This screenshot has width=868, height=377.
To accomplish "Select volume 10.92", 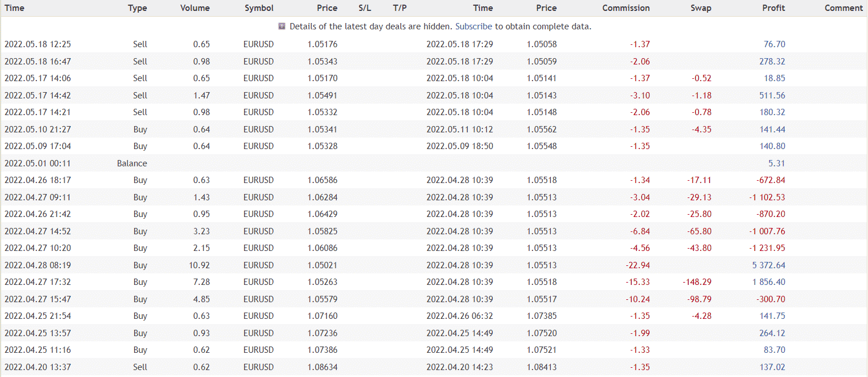I will [199, 265].
